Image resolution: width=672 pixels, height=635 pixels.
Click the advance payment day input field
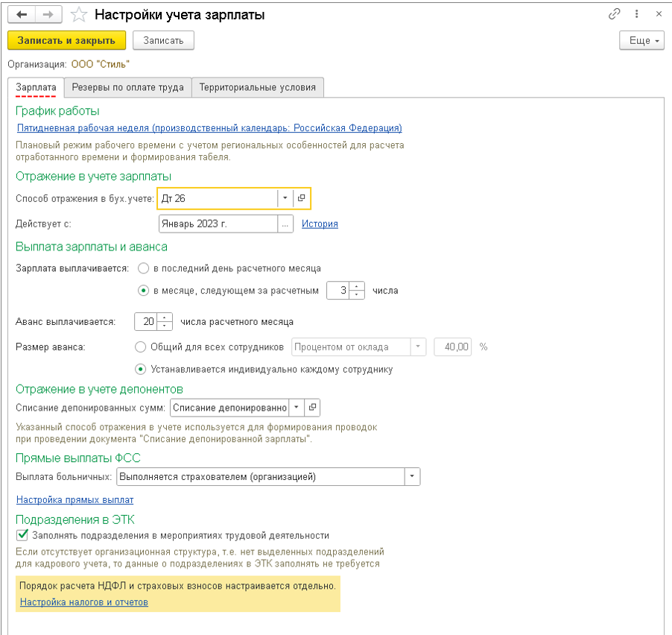click(146, 322)
